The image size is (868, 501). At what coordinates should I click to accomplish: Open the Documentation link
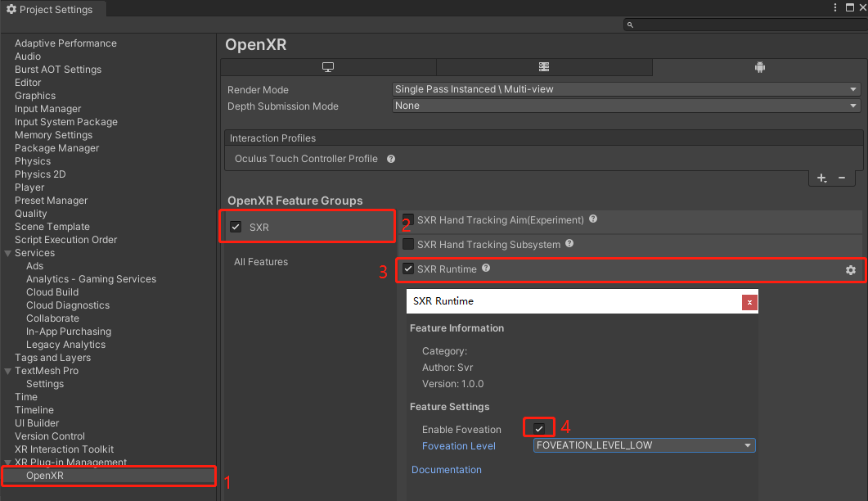point(446,470)
